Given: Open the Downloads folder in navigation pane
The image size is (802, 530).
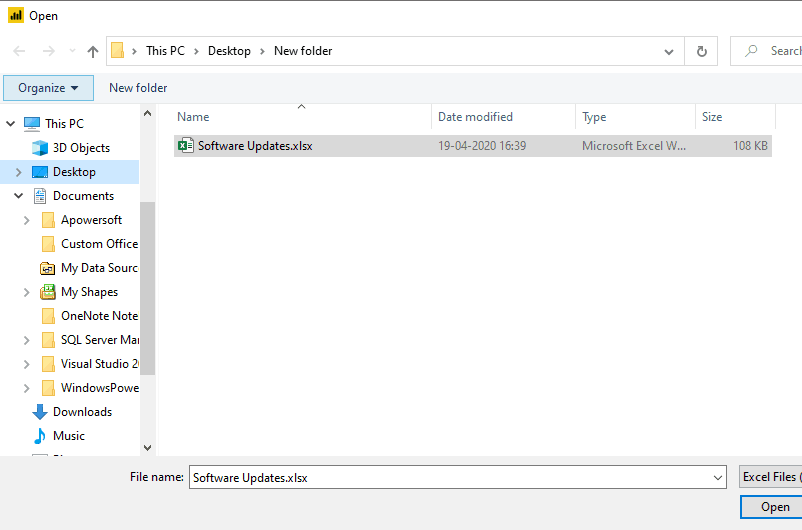Looking at the screenshot, I should click(82, 412).
